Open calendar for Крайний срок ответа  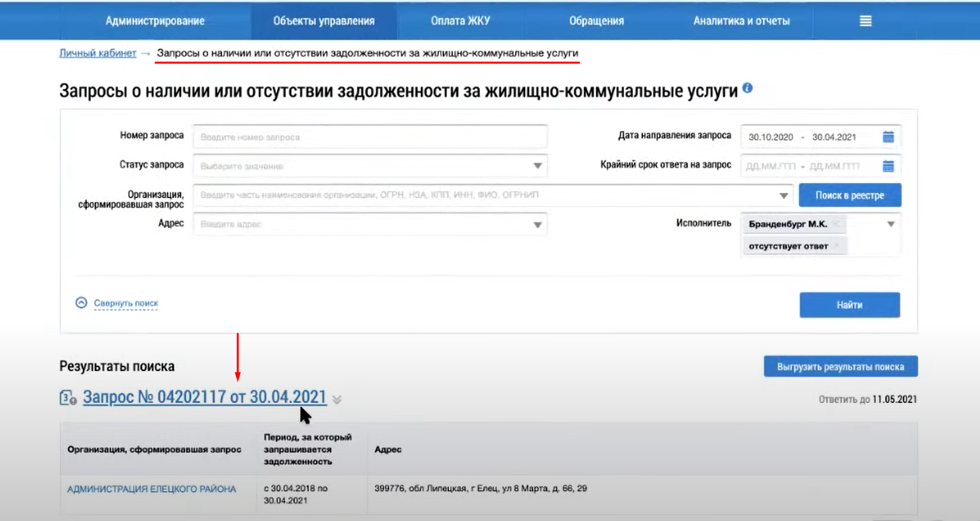[x=888, y=166]
